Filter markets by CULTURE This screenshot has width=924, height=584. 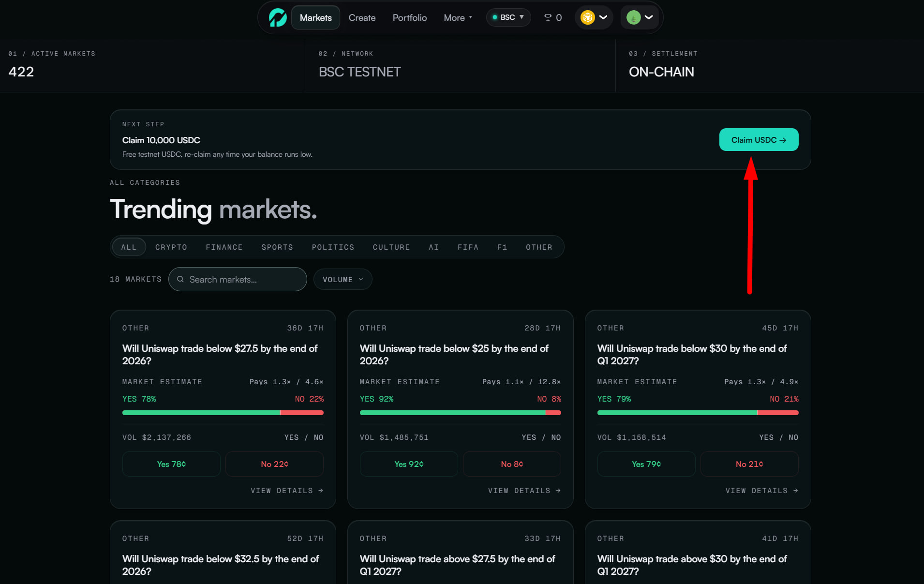coord(391,247)
